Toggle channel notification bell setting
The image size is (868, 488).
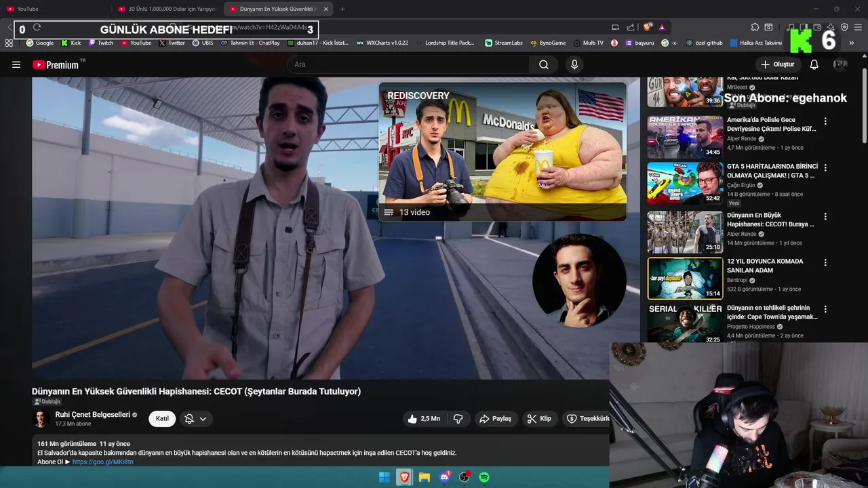(x=189, y=419)
